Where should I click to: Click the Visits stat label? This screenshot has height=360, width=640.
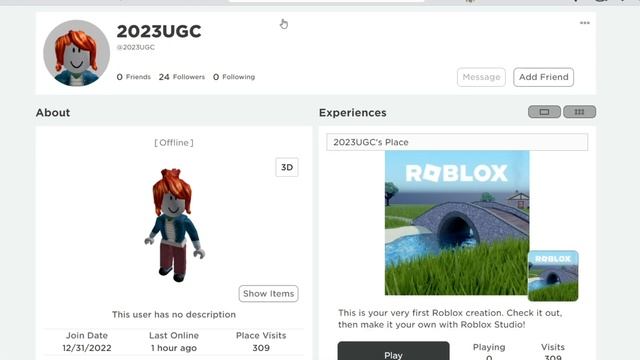(553, 347)
